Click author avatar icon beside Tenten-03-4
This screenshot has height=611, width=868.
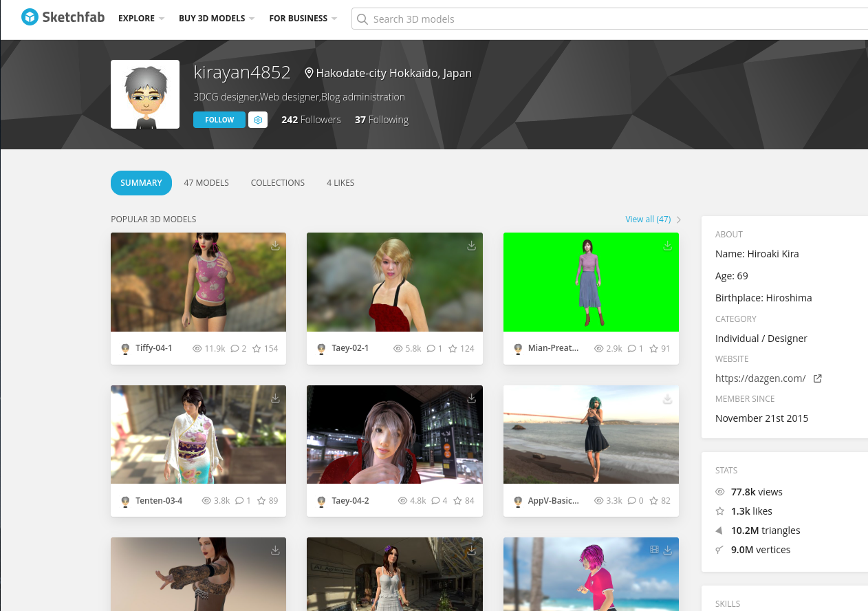(125, 502)
